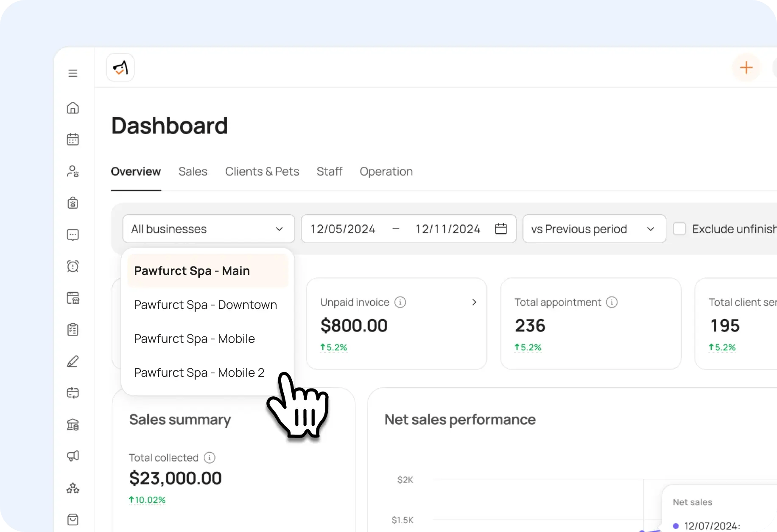Switch to the Clients & Pets tab
The height and width of the screenshot is (532, 777).
pos(262,172)
